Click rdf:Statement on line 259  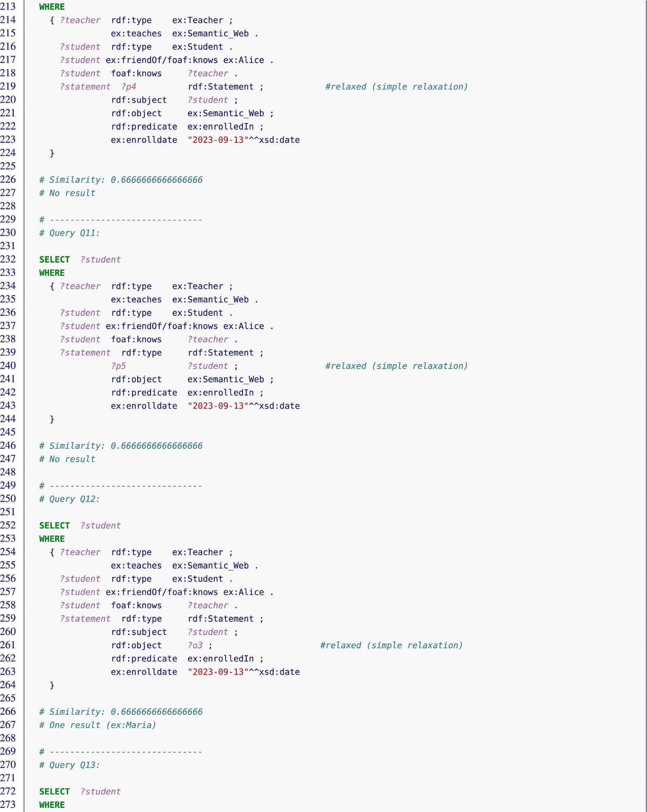click(x=221, y=619)
